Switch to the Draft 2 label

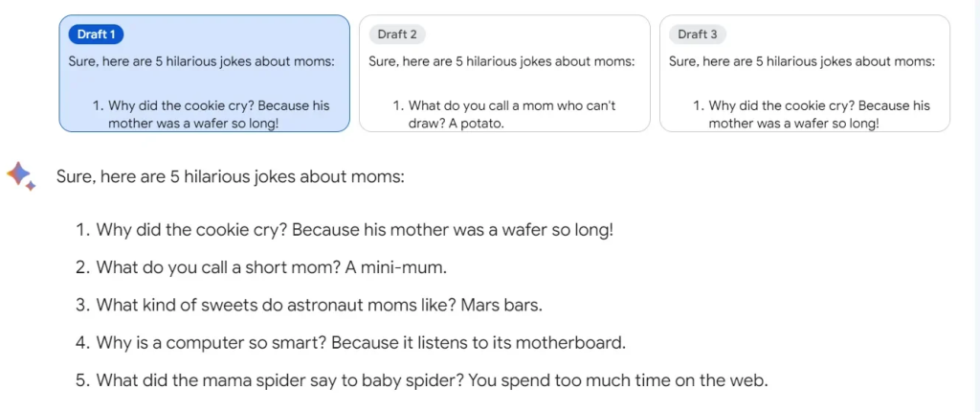click(396, 34)
